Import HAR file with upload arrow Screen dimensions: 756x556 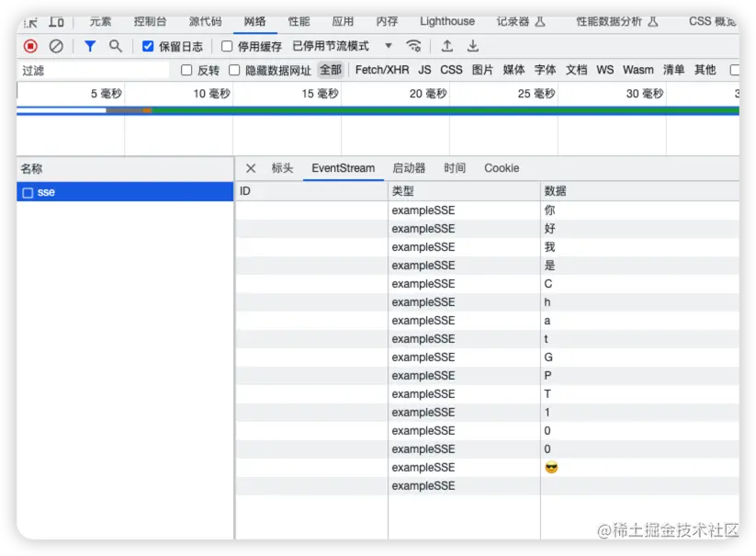[x=447, y=46]
